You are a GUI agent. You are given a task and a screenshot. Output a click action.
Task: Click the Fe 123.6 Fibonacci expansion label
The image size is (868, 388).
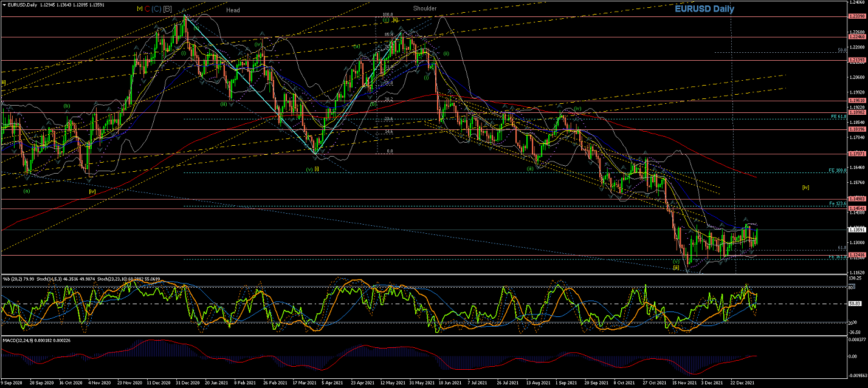838,202
